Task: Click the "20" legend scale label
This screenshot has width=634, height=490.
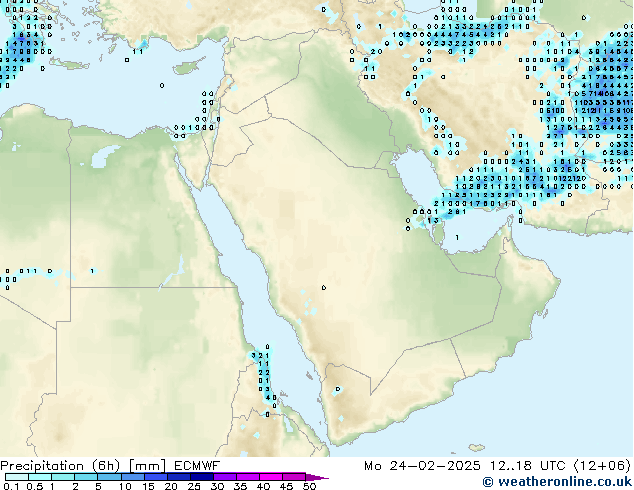Action: pyautogui.click(x=171, y=486)
